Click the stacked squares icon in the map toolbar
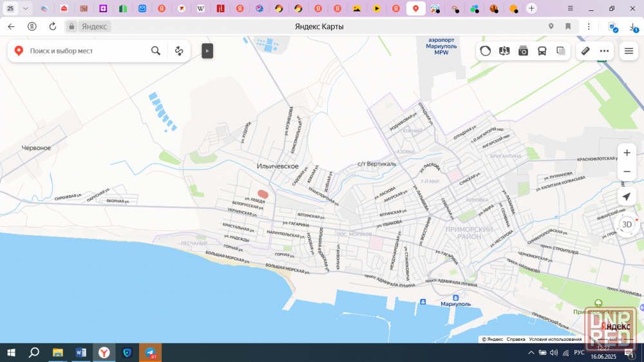644x362 pixels. [x=561, y=51]
